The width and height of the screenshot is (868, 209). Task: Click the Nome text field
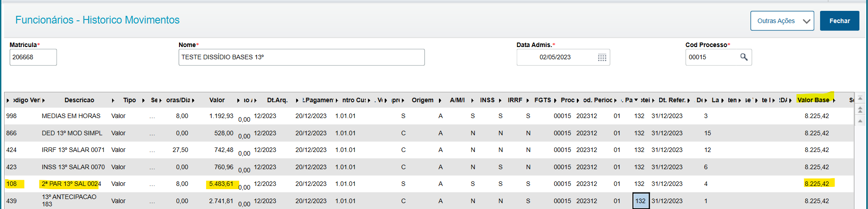tap(301, 57)
